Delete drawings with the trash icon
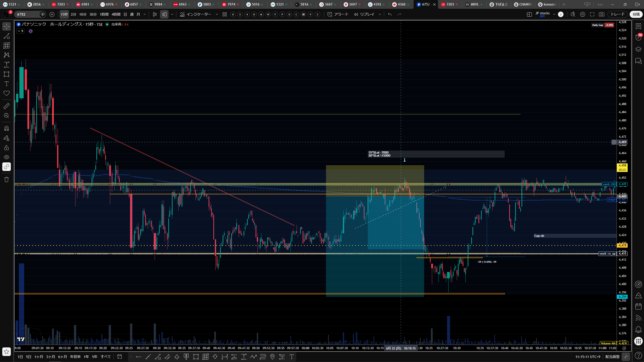This screenshot has width=644, height=362. (x=7, y=179)
